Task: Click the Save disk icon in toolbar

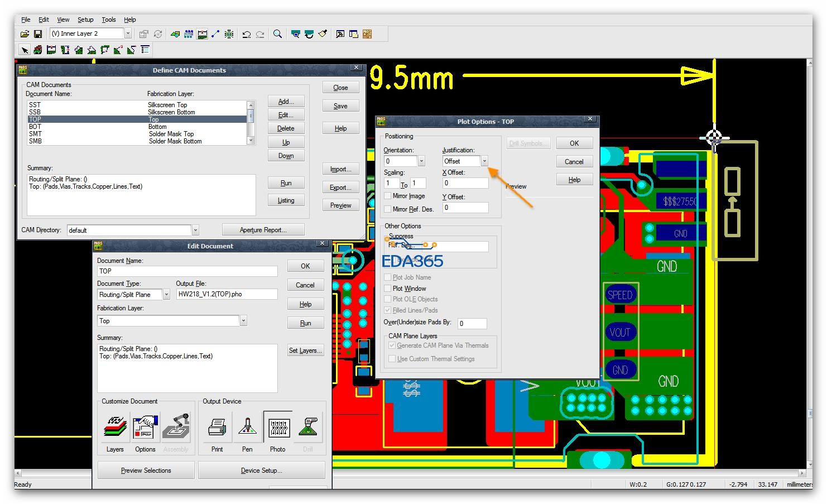Action: [x=38, y=34]
